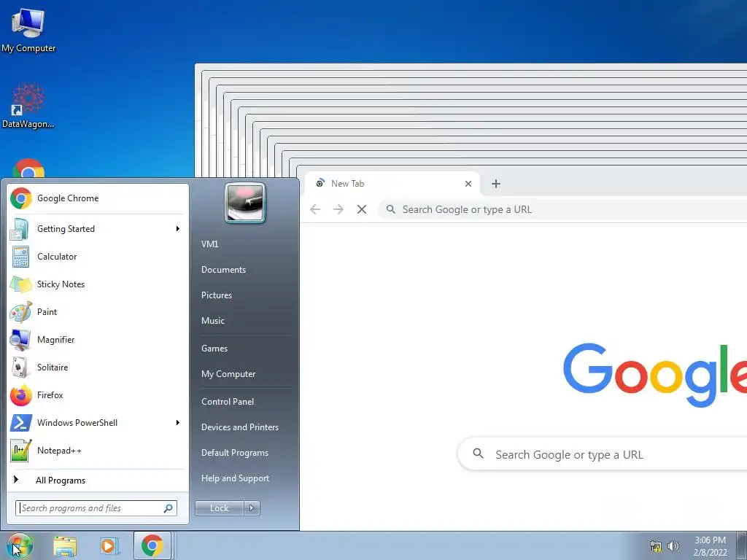The height and width of the screenshot is (560, 747).
Task: Click the Chrome taskbar icon
Action: (x=152, y=545)
